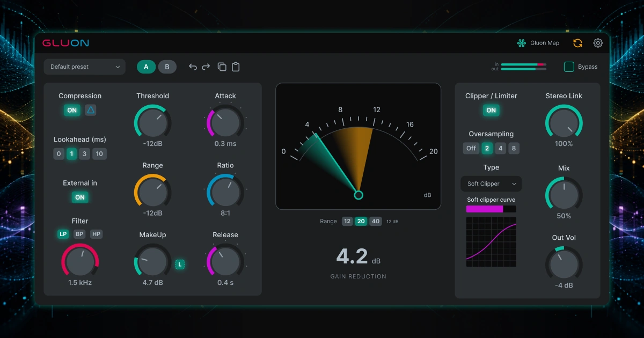Click the Mix knob
Viewport: 644px width, 338px height.
point(564,195)
